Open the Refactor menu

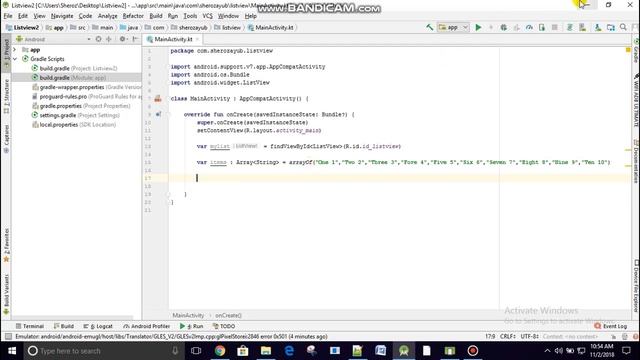pos(133,16)
